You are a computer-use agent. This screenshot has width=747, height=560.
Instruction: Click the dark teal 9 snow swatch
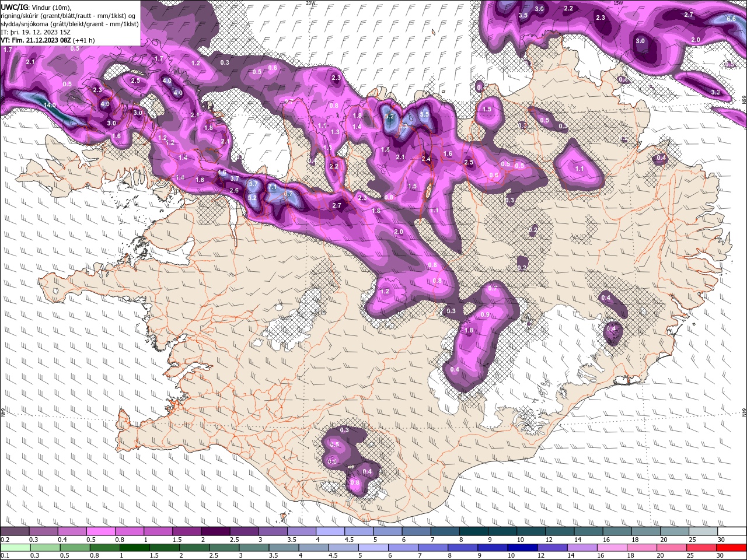point(502,531)
